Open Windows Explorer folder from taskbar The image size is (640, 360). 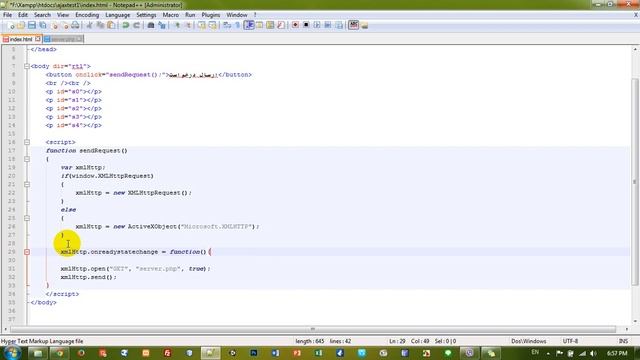coord(38,353)
